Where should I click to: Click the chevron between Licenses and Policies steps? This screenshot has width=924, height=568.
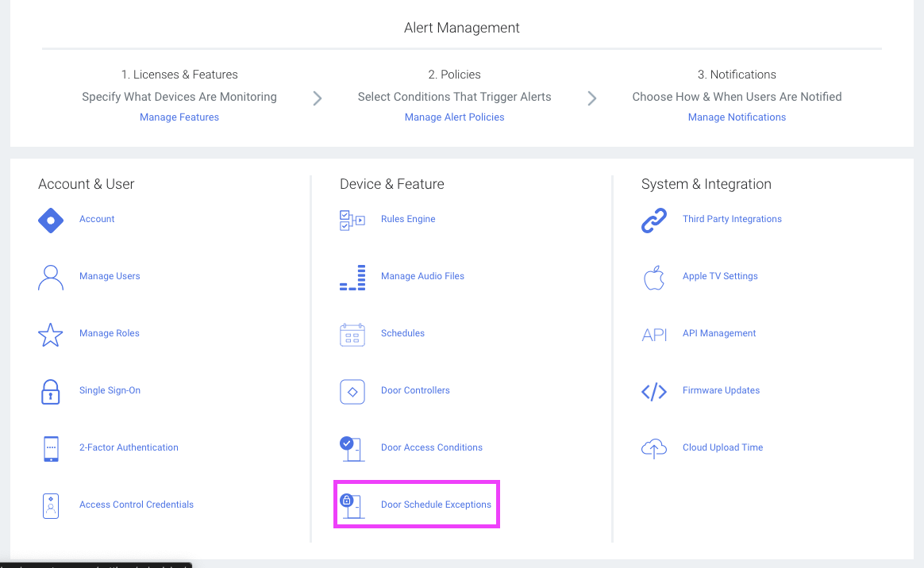pyautogui.click(x=317, y=98)
